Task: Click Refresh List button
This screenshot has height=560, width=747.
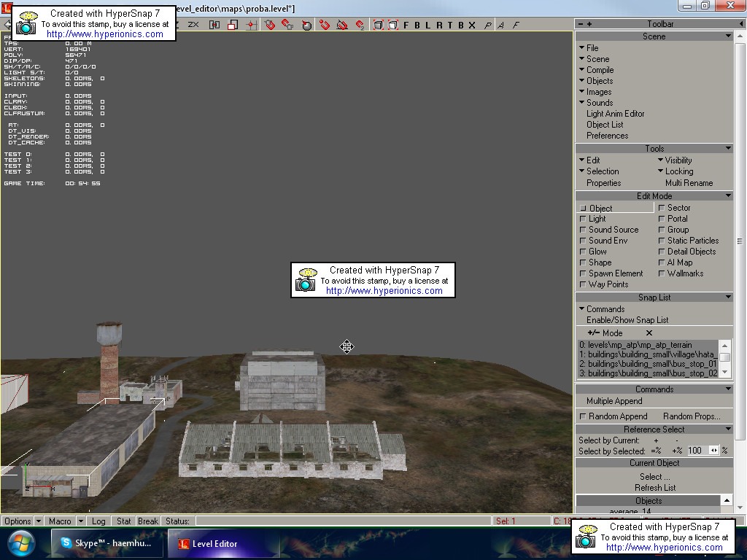Action: click(655, 488)
